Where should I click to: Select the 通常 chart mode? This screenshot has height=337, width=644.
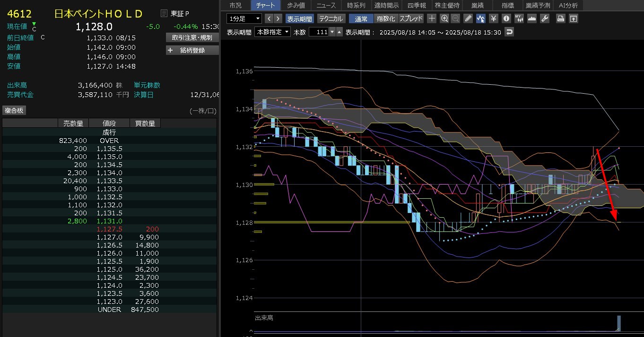(x=361, y=18)
